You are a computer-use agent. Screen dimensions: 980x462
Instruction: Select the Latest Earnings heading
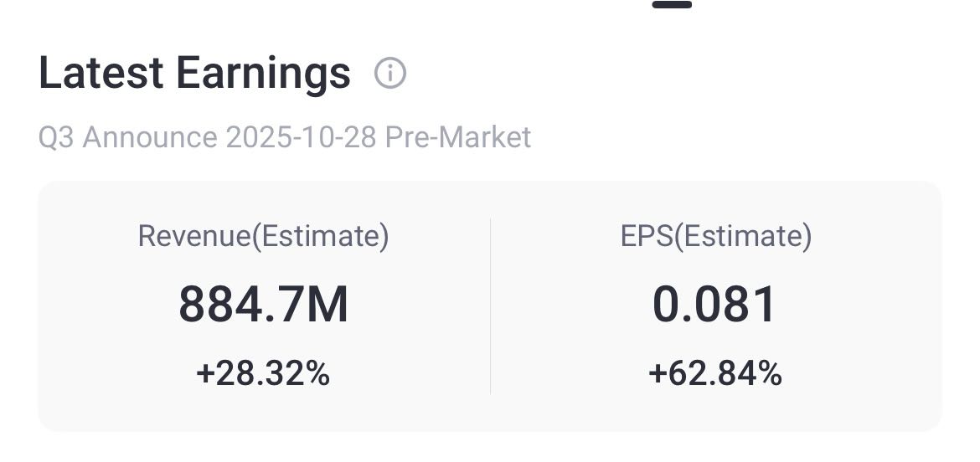pyautogui.click(x=194, y=74)
